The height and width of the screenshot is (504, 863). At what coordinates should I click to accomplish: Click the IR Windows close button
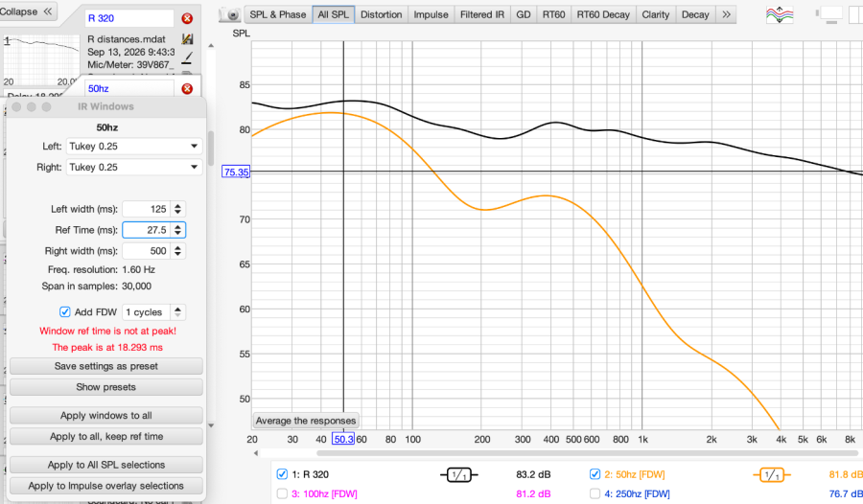[16, 106]
